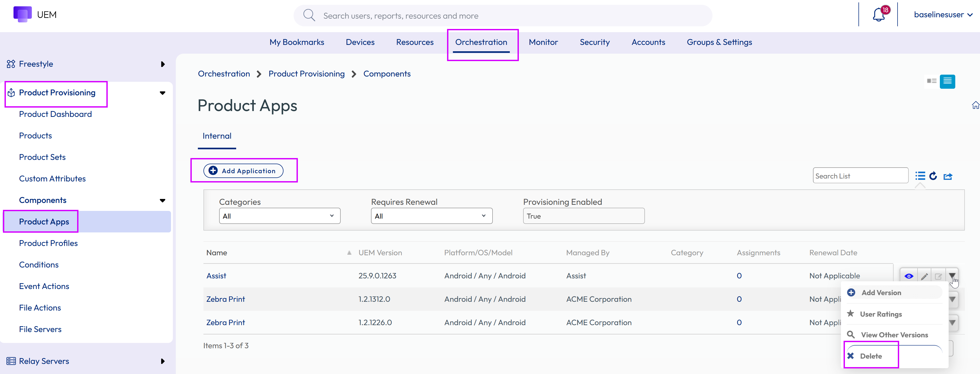Click the magnifier beside View Other Versions
980x374 pixels.
click(x=851, y=334)
